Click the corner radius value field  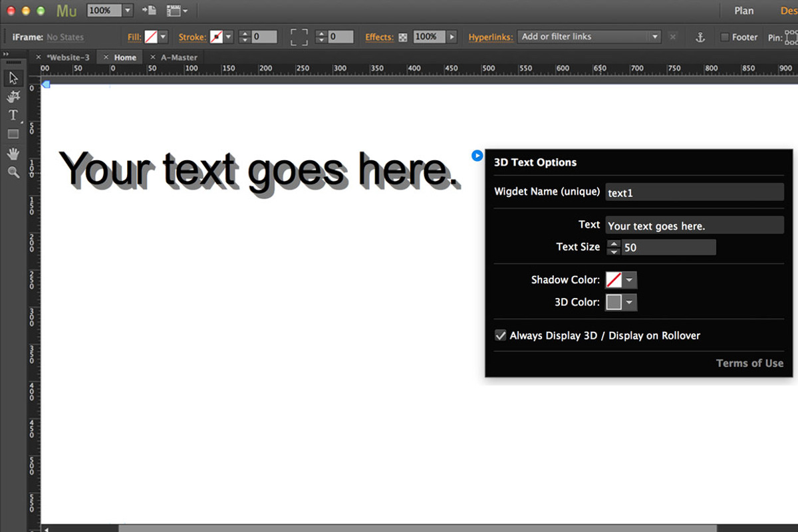coord(340,37)
